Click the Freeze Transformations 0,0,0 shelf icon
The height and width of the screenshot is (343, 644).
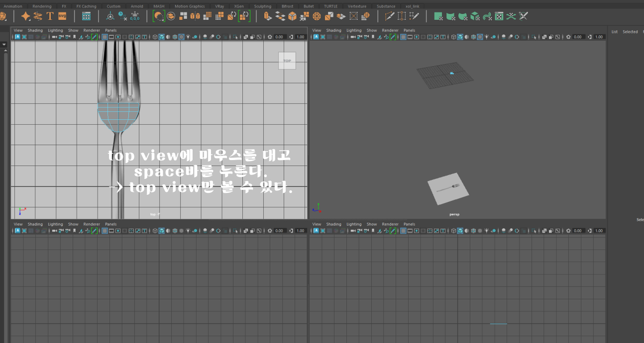pyautogui.click(x=134, y=16)
